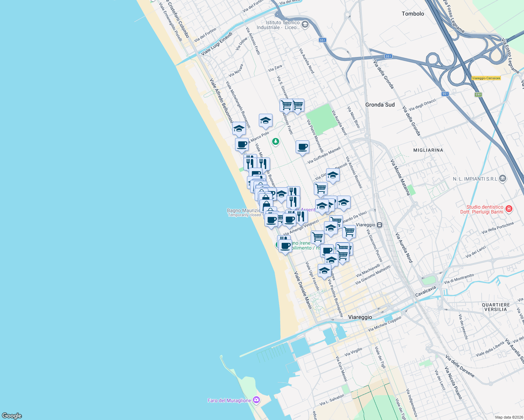This screenshot has width=524, height=420.
Task: Click the E80 green highway shield
Action: 478,94
